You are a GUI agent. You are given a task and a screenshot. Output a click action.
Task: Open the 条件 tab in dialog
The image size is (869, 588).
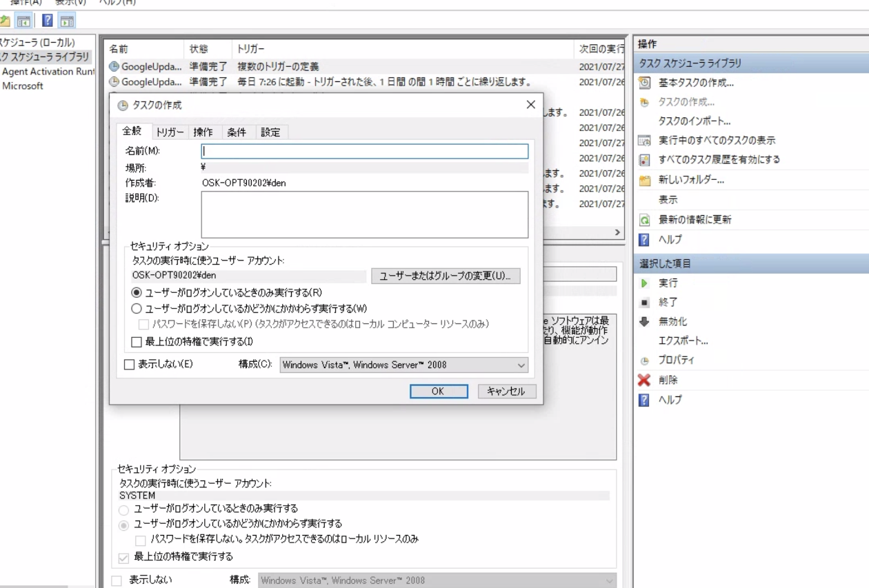click(237, 132)
